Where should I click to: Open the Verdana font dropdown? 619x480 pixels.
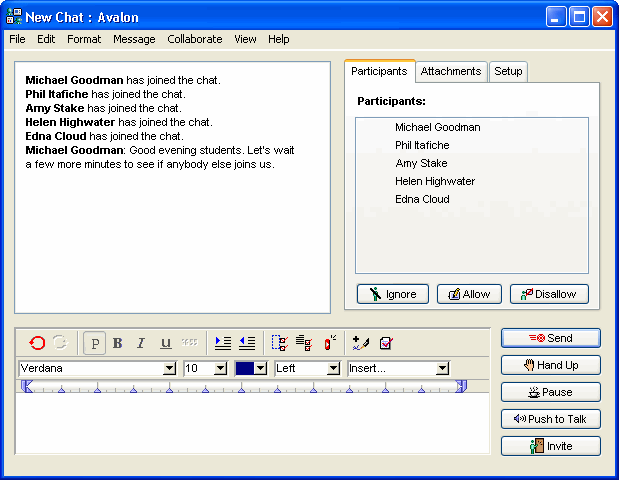[169, 368]
